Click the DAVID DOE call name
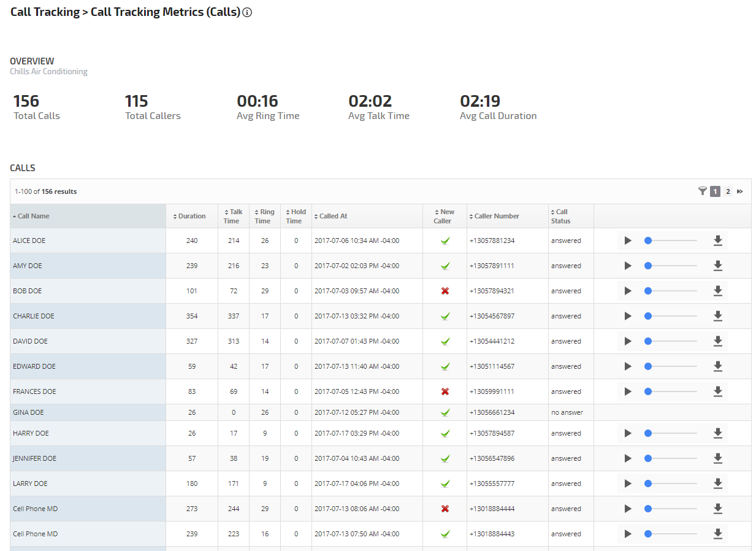Image resolution: width=756 pixels, height=551 pixels. tap(30, 341)
